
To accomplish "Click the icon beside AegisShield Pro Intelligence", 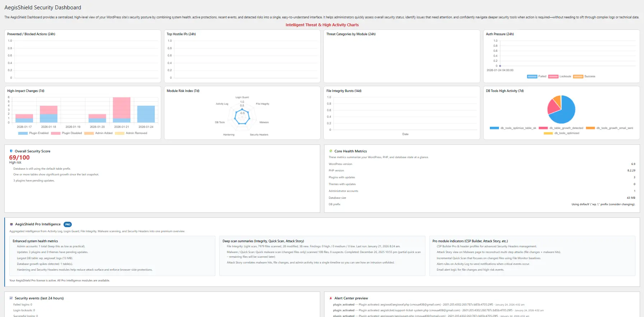I will [x=11, y=224].
